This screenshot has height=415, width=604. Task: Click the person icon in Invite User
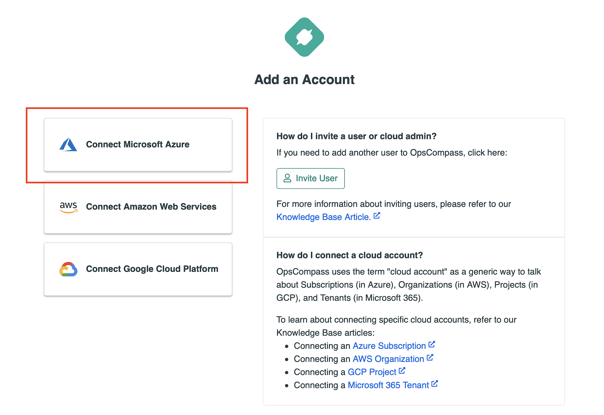coord(287,178)
